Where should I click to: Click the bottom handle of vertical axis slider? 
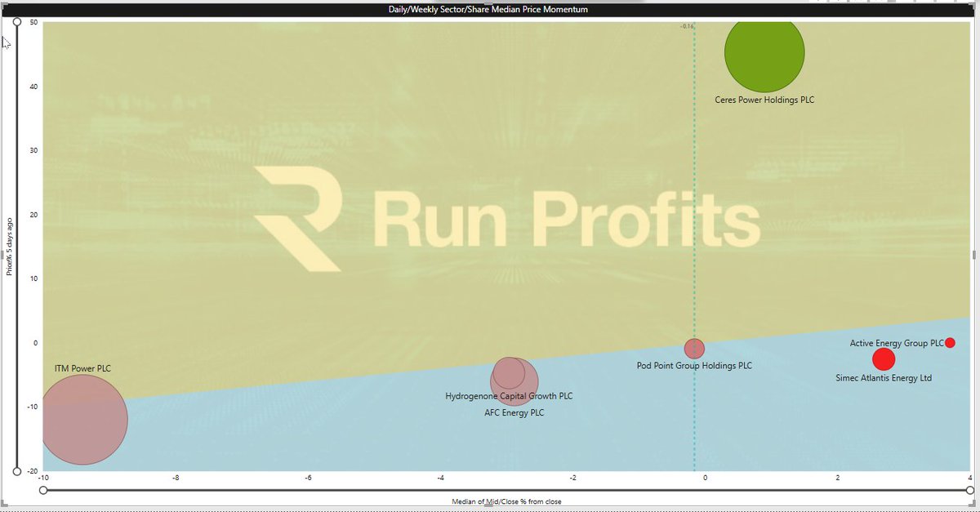16,471
